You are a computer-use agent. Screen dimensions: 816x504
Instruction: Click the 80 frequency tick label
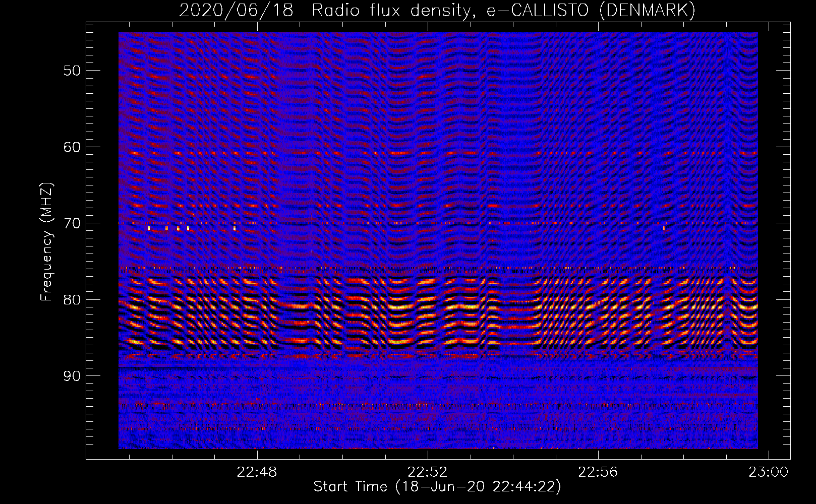point(72,300)
